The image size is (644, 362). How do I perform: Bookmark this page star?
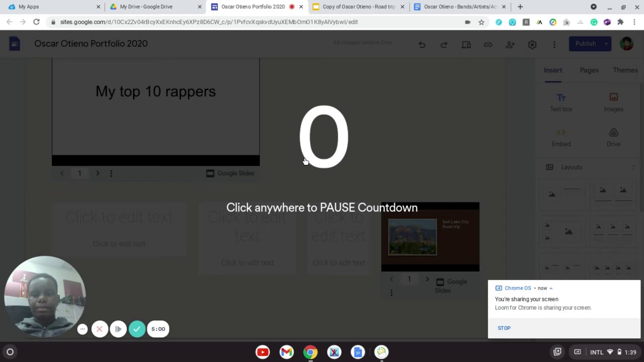(x=481, y=22)
